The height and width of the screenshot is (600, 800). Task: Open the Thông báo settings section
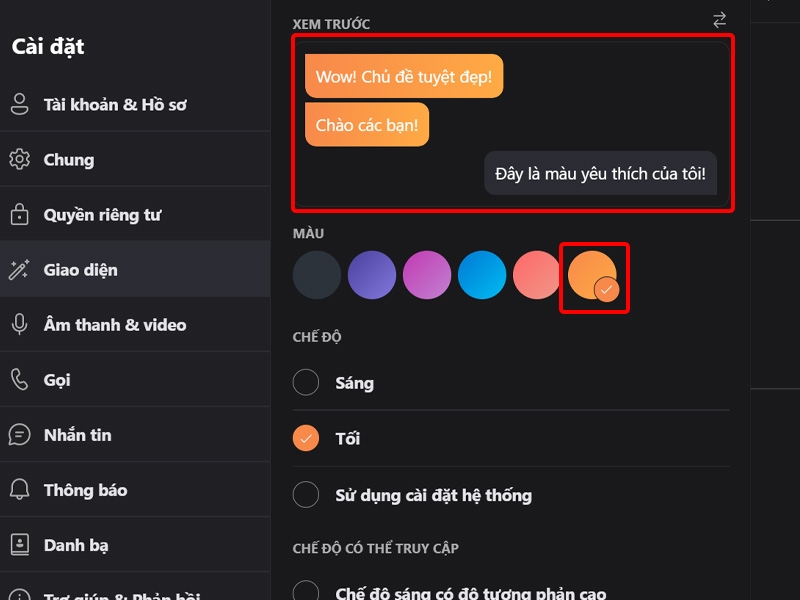tap(135, 490)
